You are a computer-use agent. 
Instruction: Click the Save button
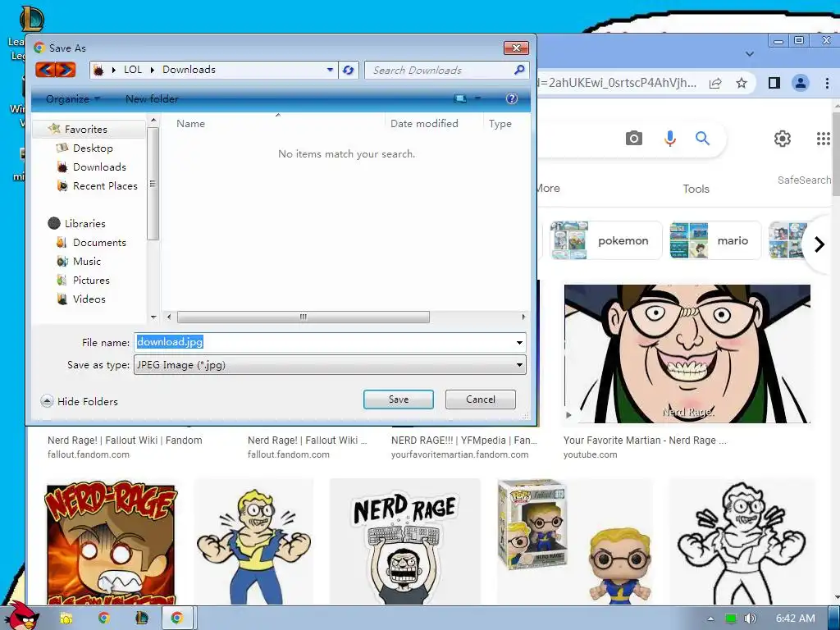point(398,399)
